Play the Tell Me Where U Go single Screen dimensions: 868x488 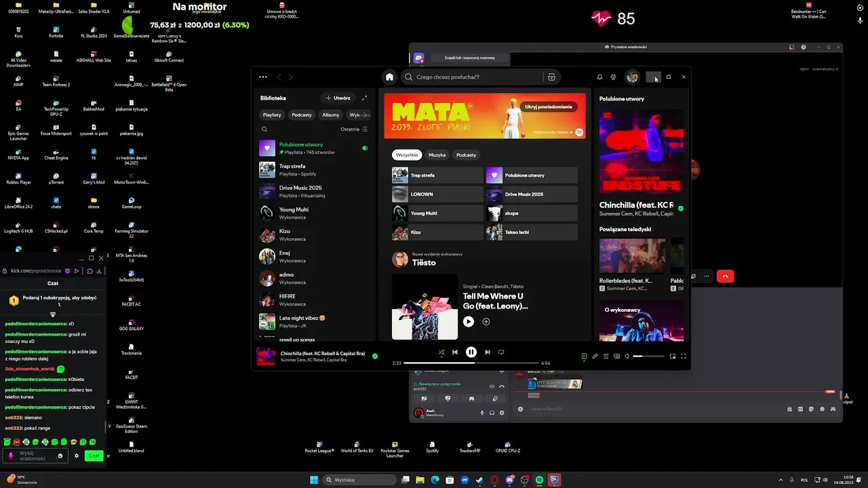pos(469,321)
